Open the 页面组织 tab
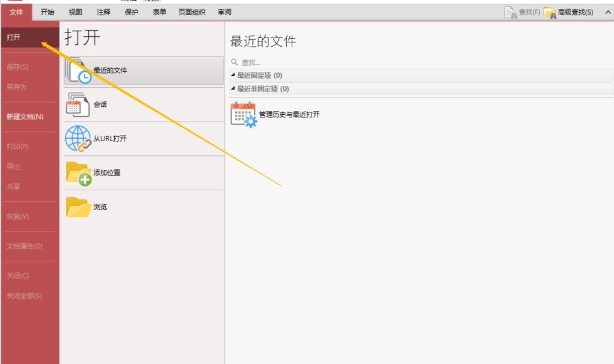 [192, 12]
